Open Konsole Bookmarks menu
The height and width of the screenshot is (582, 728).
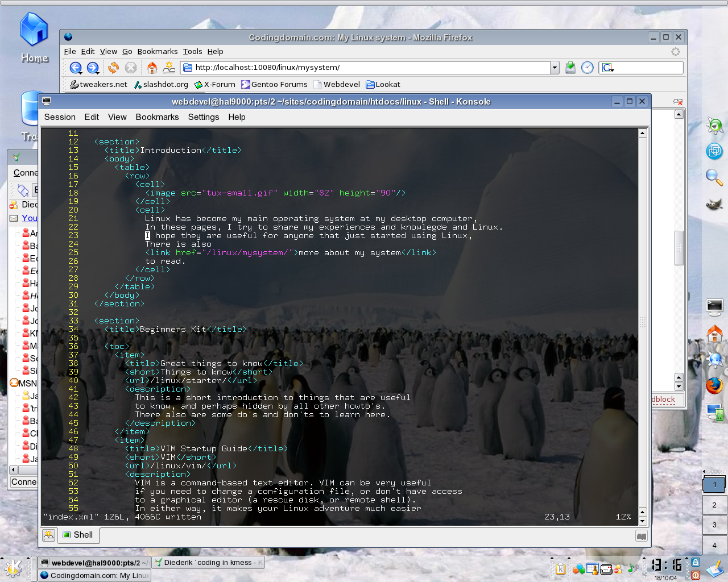point(157,117)
